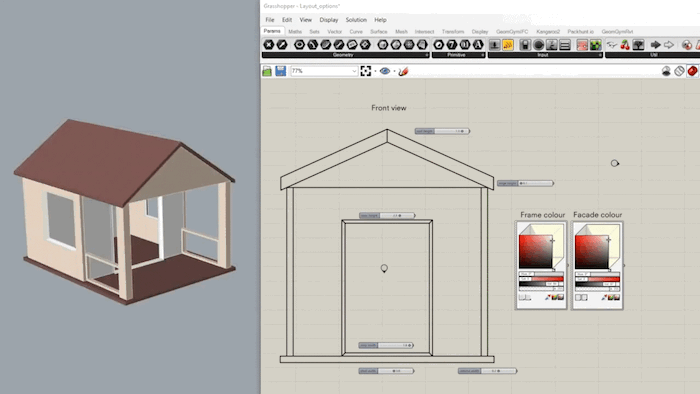Add the round Button input component
This screenshot has width=700, height=394.
[x=539, y=45]
